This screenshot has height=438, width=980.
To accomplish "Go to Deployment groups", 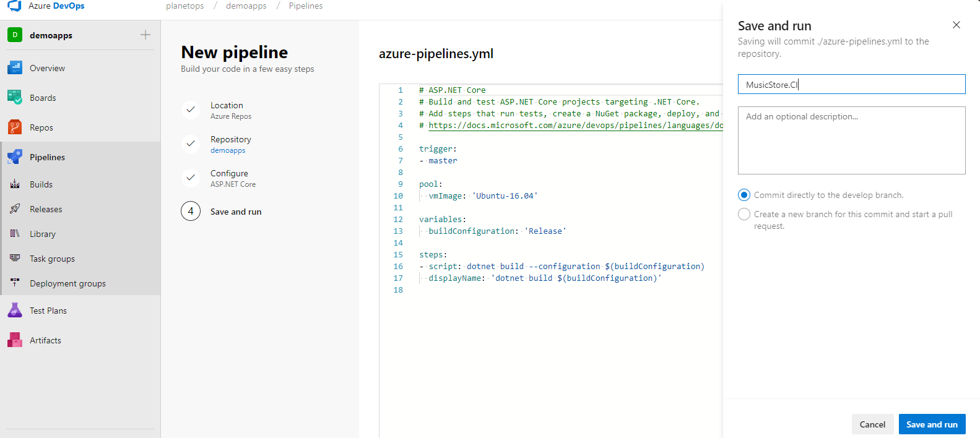I will 67,283.
